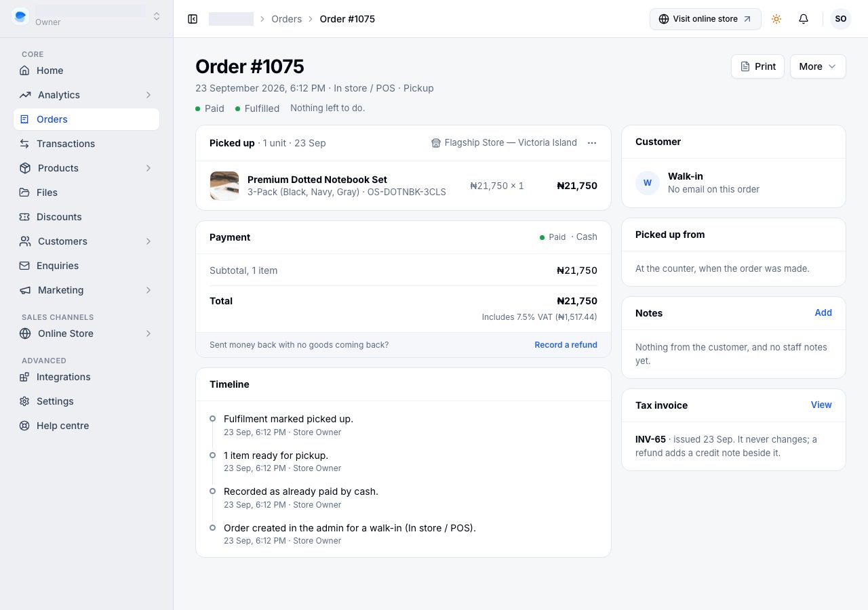
Task: Select Orders in the sidebar
Action: (x=86, y=119)
